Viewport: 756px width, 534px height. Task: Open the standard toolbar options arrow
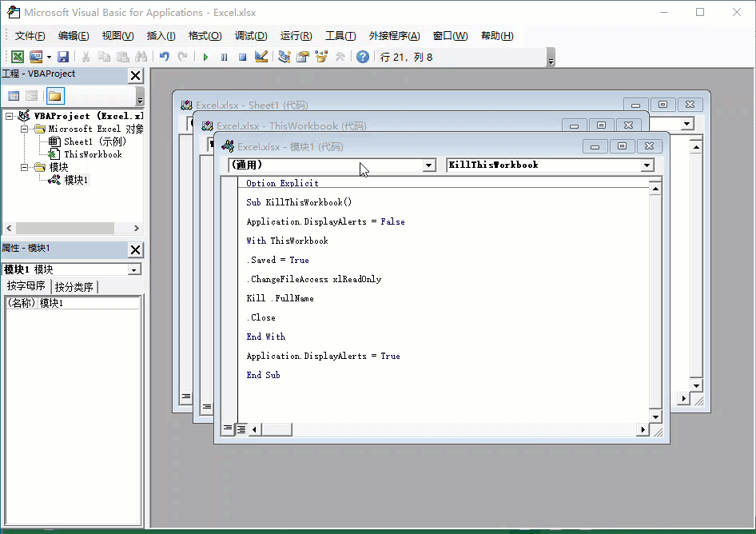click(x=551, y=58)
